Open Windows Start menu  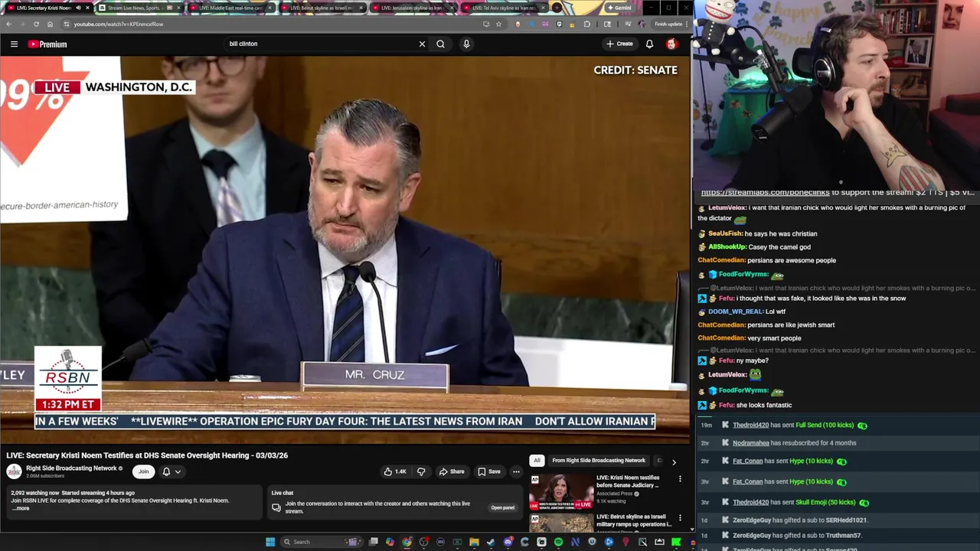(269, 542)
